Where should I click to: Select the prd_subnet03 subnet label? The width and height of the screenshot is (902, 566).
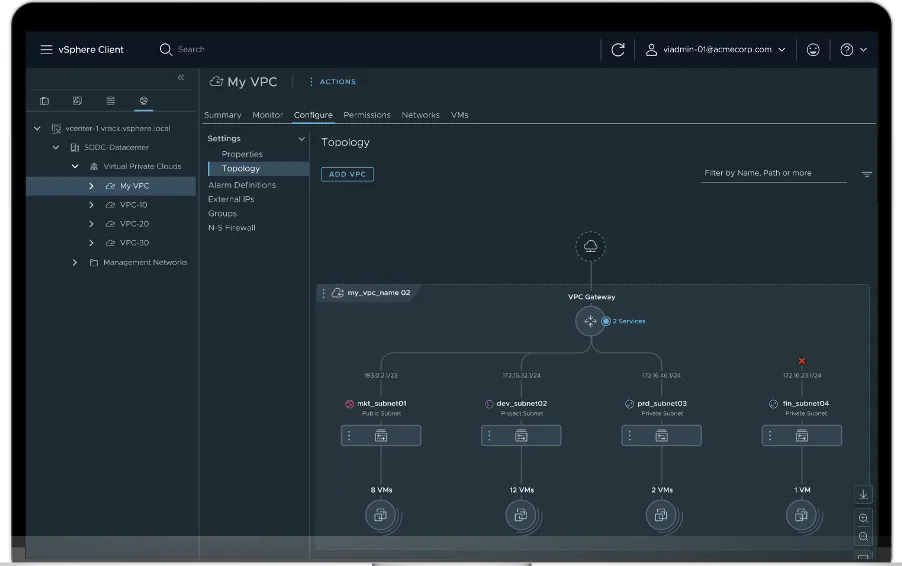point(662,404)
